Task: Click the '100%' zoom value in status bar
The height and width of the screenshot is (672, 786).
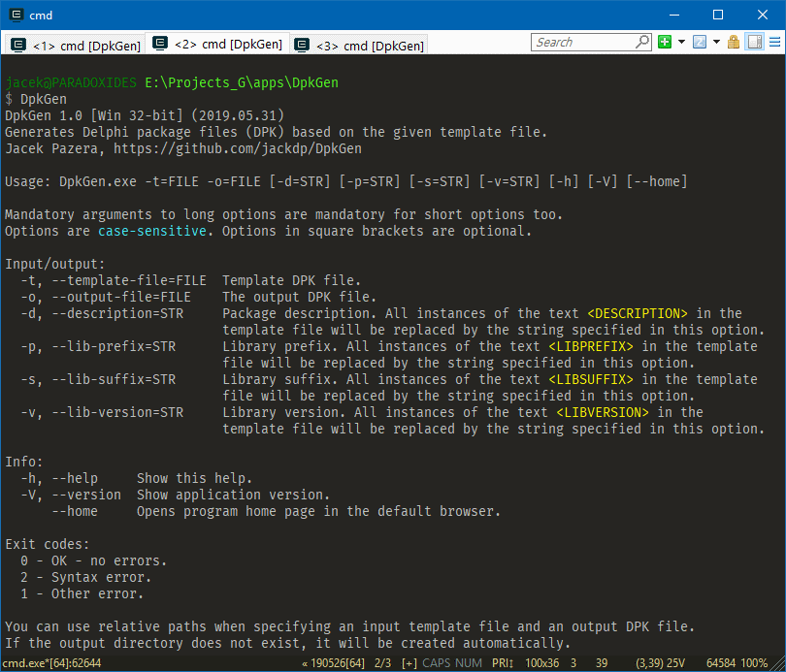Action: [754, 663]
